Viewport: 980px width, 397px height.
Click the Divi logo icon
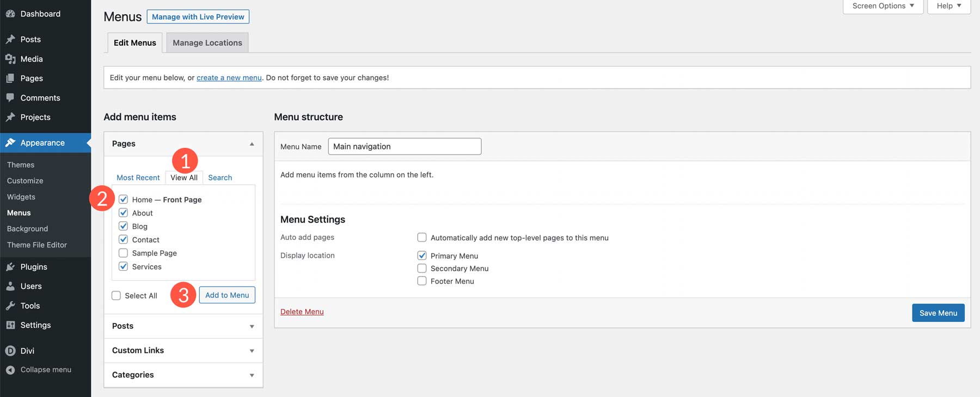[10, 351]
